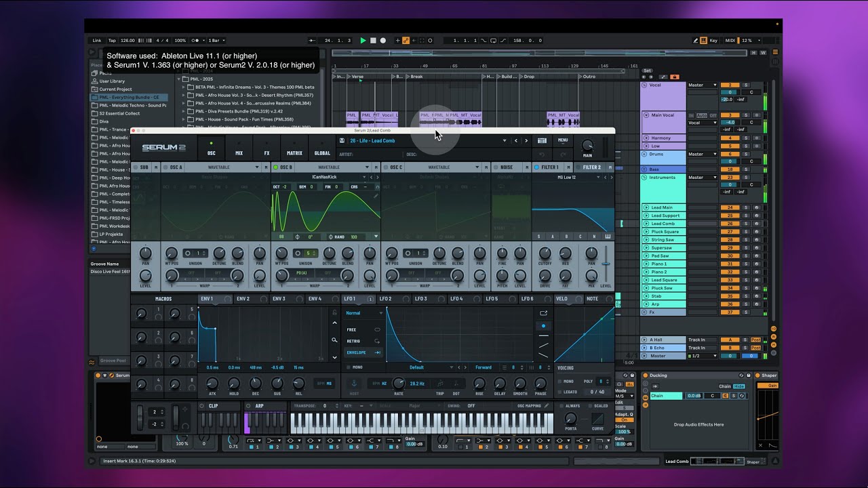This screenshot has width=868, height=488.
Task: Toggle Ableton loop switch in transport
Action: pyautogui.click(x=492, y=41)
